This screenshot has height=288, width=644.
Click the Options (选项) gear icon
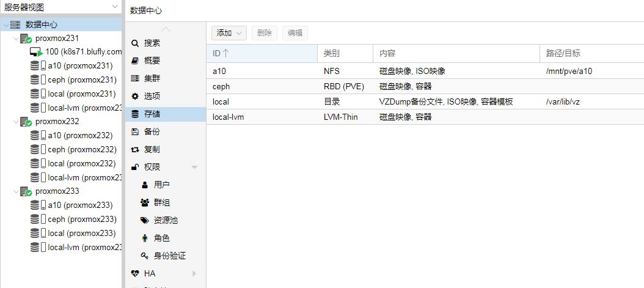click(x=135, y=97)
